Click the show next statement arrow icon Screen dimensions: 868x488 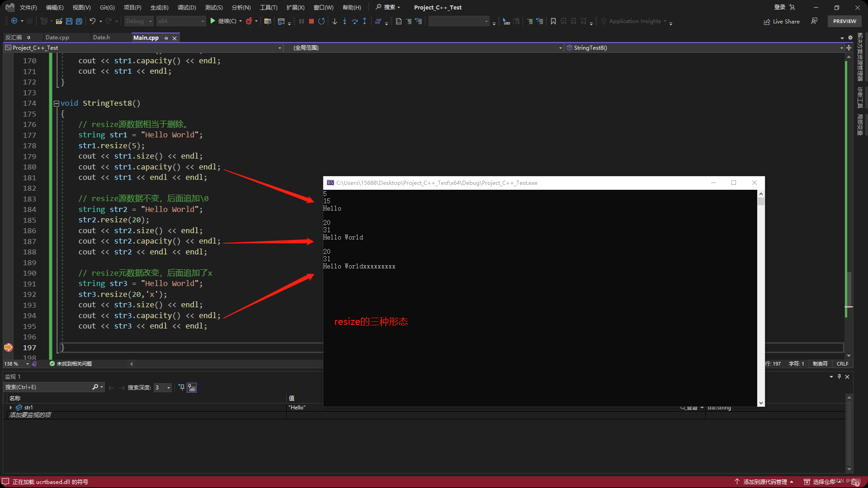tap(335, 21)
